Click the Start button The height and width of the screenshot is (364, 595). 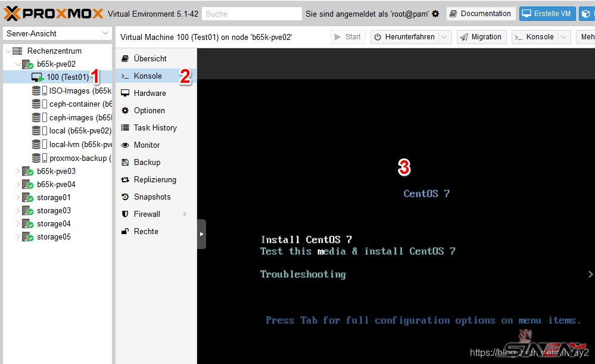coord(348,37)
